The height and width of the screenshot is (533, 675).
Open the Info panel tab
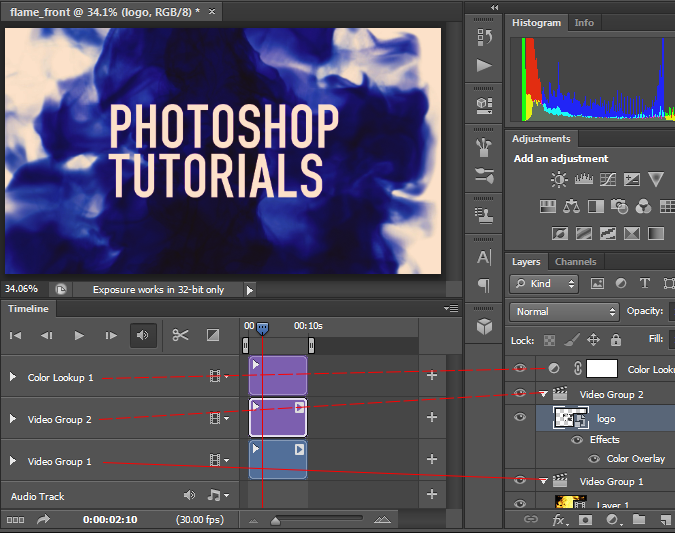(584, 22)
